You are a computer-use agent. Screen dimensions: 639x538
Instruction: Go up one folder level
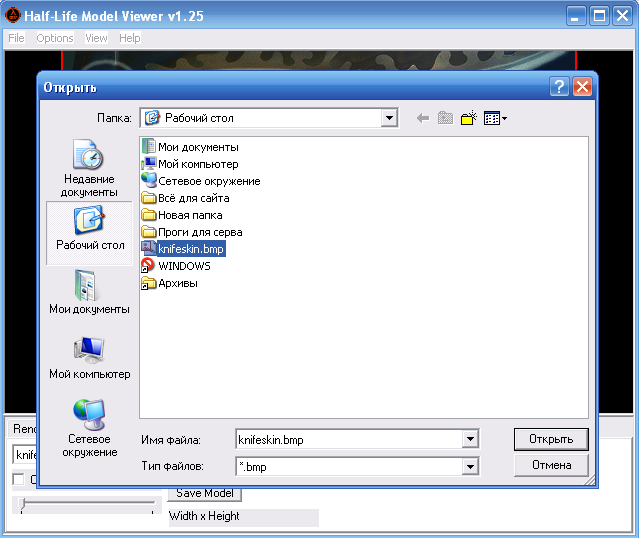coord(445,118)
